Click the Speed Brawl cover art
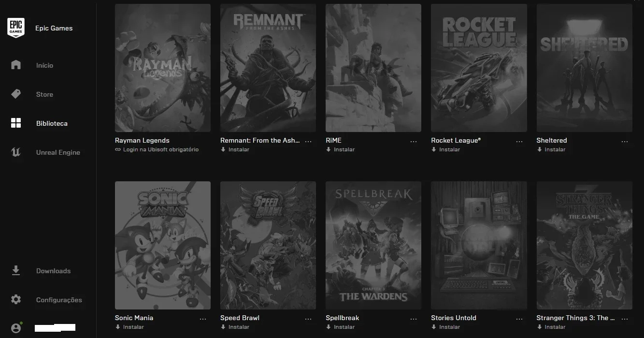Screen dimensions: 644x338 pyautogui.click(x=268, y=245)
